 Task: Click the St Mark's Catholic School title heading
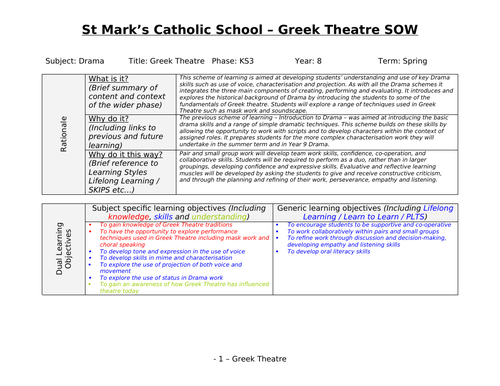[250, 30]
